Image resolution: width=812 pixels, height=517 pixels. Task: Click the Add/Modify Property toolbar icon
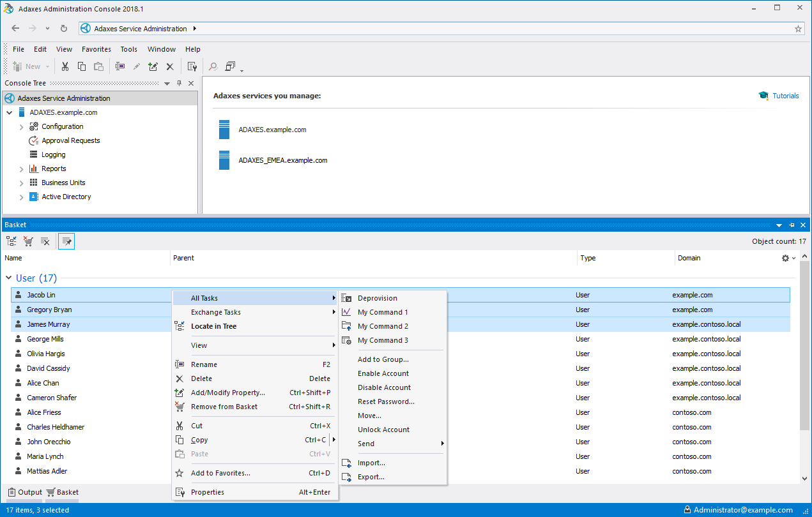pyautogui.click(x=153, y=66)
